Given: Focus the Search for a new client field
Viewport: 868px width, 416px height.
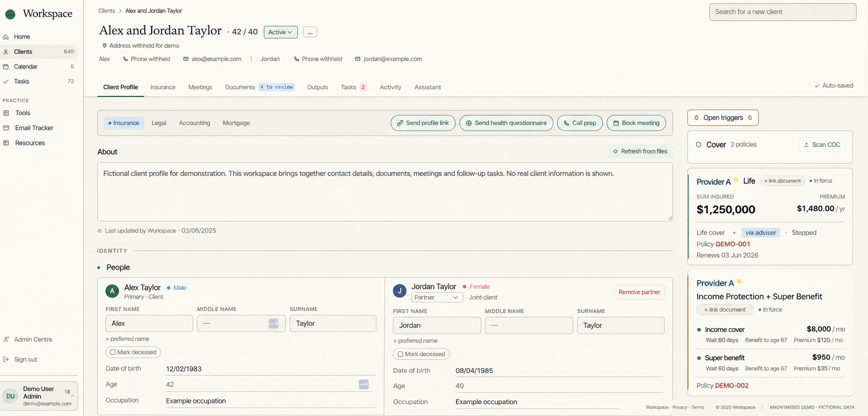Looking at the screenshot, I should (x=783, y=12).
